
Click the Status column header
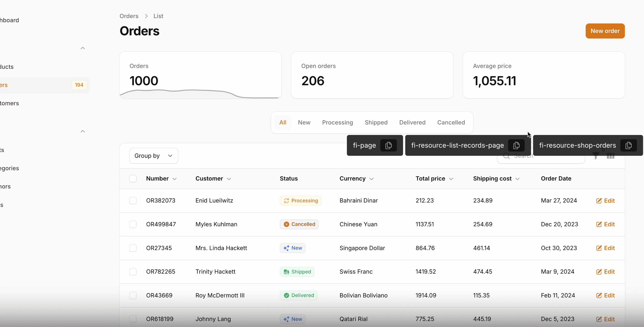click(289, 179)
